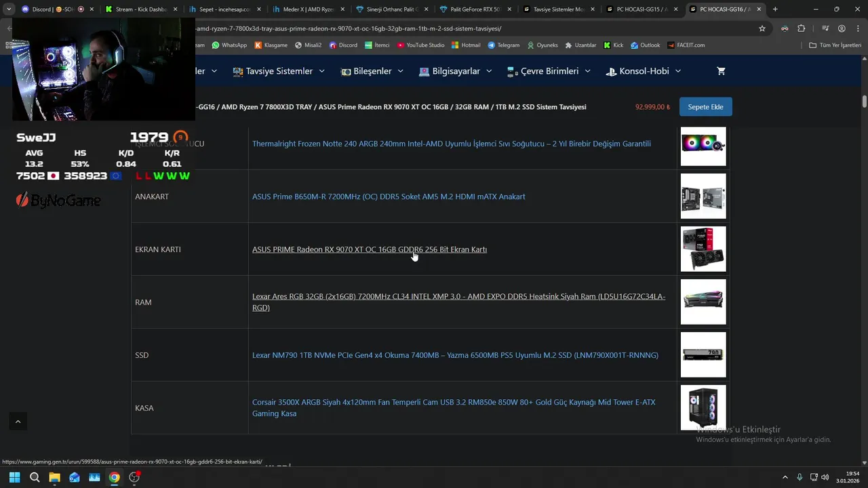Open Chrome from the taskbar
868x488 pixels.
(x=115, y=477)
